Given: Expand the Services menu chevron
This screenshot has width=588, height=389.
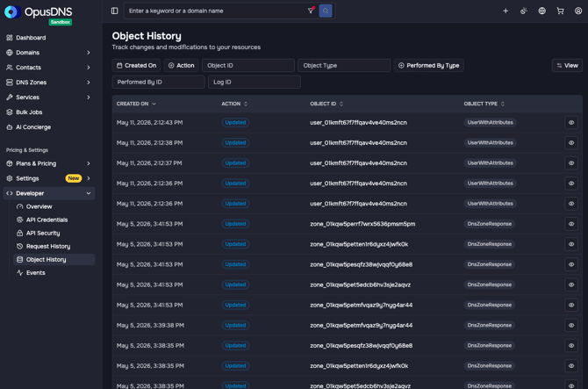Looking at the screenshot, I should (x=89, y=97).
